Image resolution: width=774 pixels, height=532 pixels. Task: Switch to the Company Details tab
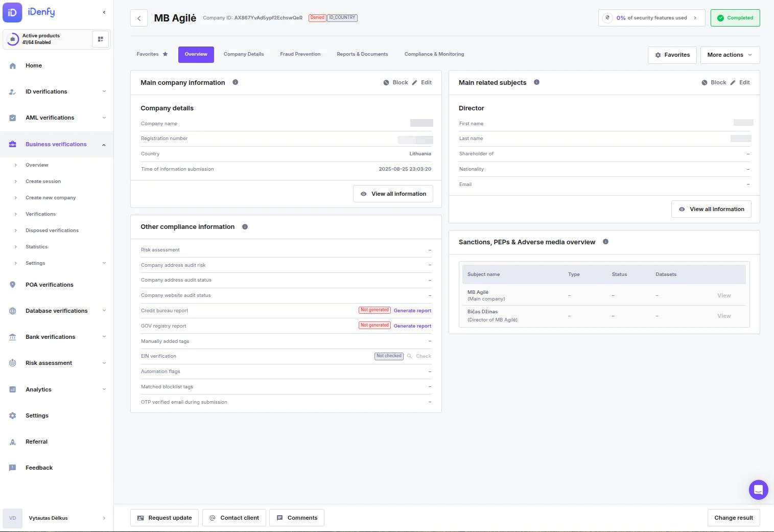[x=244, y=54]
